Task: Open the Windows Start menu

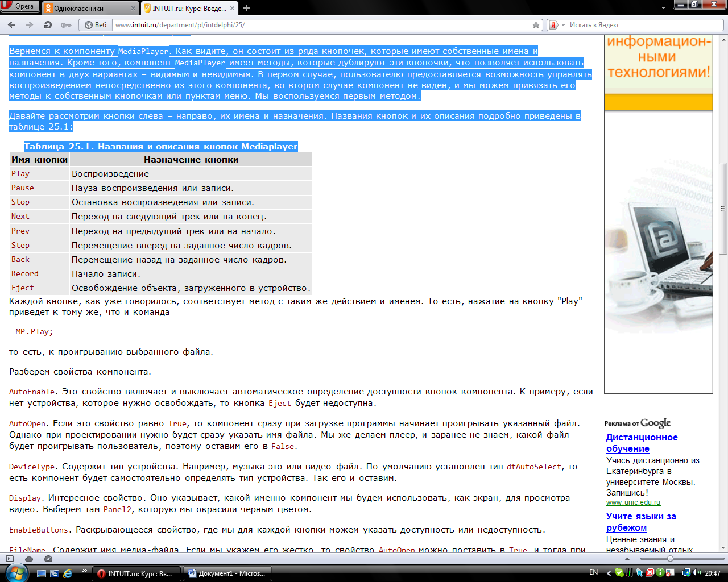Action: coord(15,572)
